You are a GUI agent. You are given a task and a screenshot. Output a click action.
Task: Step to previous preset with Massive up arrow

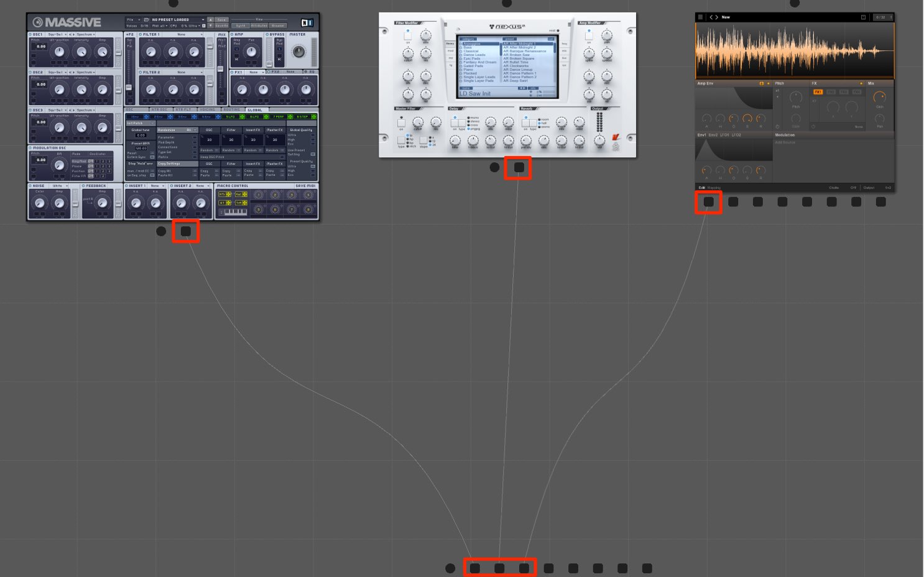click(x=210, y=20)
